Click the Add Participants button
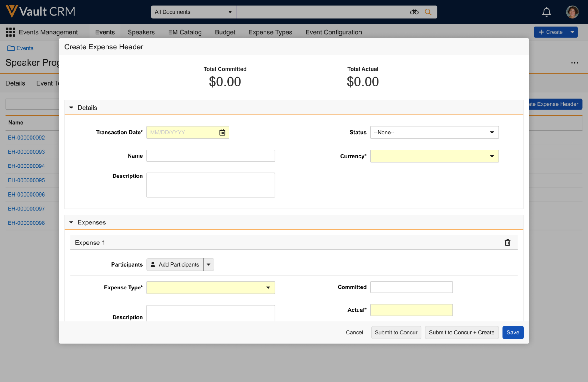This screenshot has height=382, width=588. point(175,264)
